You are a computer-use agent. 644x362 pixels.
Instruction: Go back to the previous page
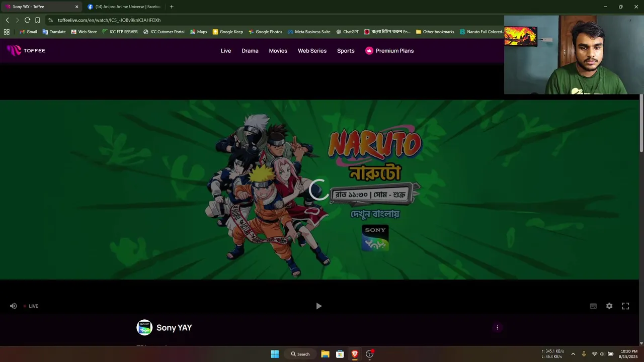click(7, 20)
